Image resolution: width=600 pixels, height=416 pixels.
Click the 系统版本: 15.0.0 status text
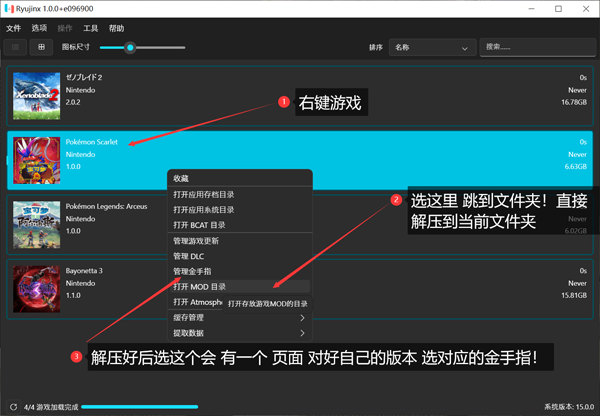569,407
